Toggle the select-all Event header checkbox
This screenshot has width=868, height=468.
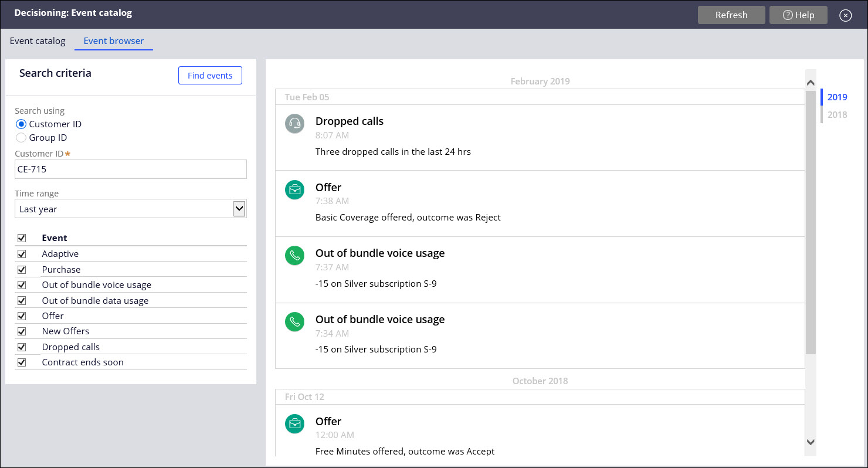pos(22,238)
